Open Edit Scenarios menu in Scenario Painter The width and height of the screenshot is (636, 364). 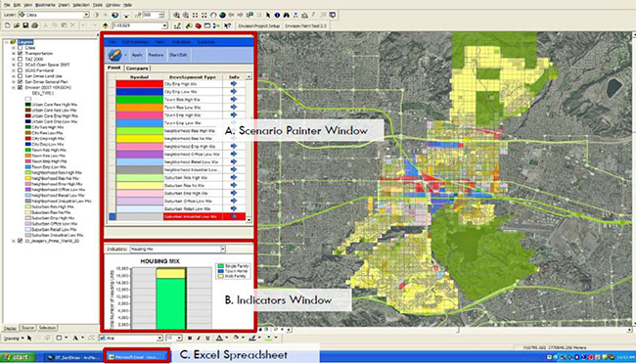coord(135,42)
